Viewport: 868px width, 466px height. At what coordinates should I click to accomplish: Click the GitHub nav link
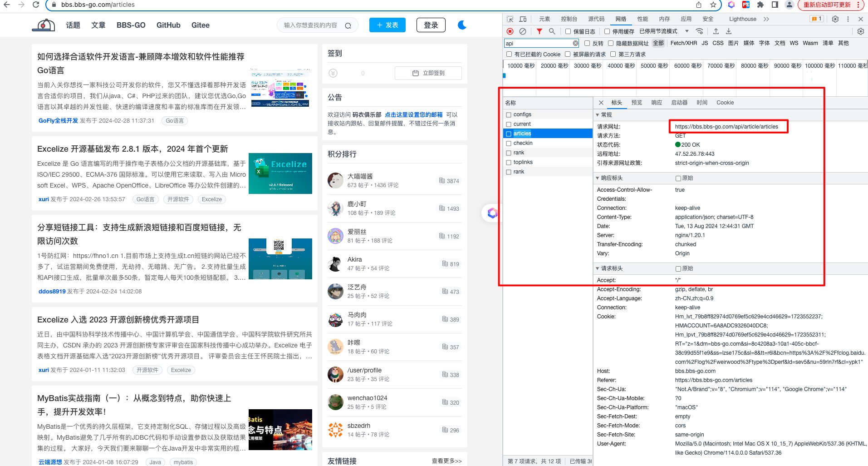[x=168, y=25]
